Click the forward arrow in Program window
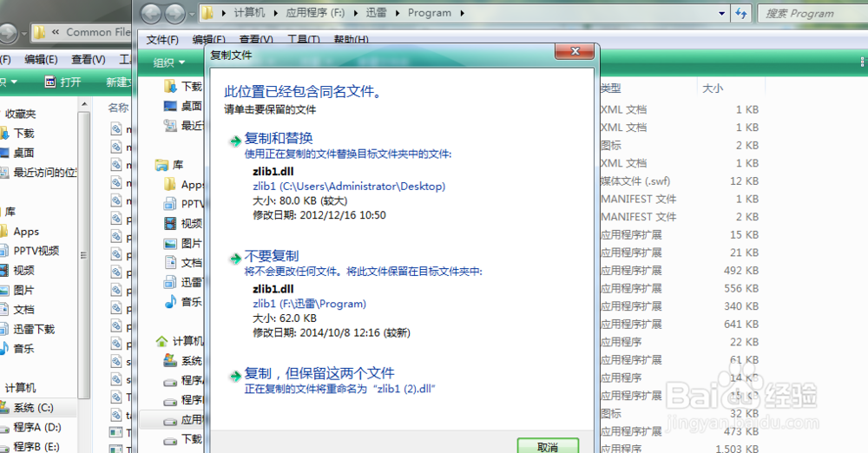This screenshot has width=868, height=453. pyautogui.click(x=175, y=13)
